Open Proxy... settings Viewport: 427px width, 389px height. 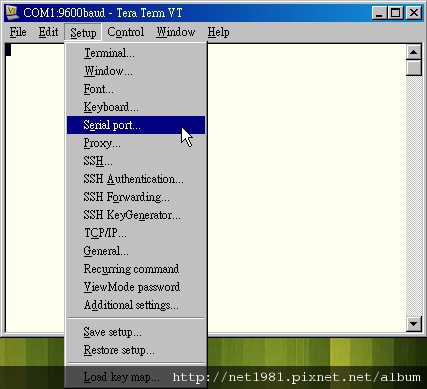tap(136, 143)
